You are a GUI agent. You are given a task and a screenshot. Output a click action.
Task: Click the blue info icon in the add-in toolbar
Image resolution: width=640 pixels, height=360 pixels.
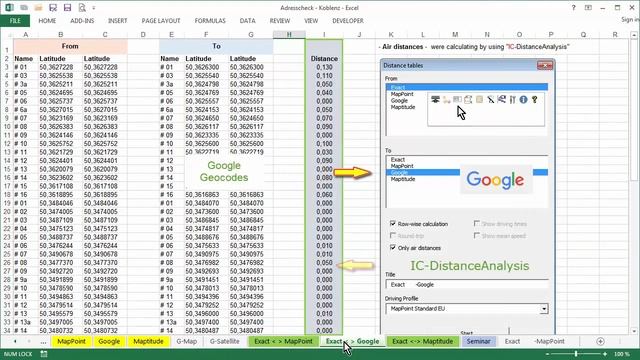click(523, 100)
